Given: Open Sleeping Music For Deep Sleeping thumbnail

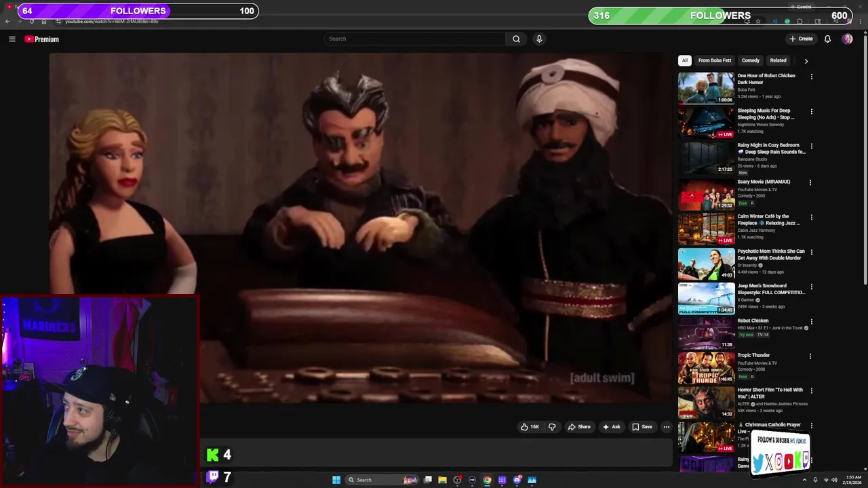Looking at the screenshot, I should 706,123.
